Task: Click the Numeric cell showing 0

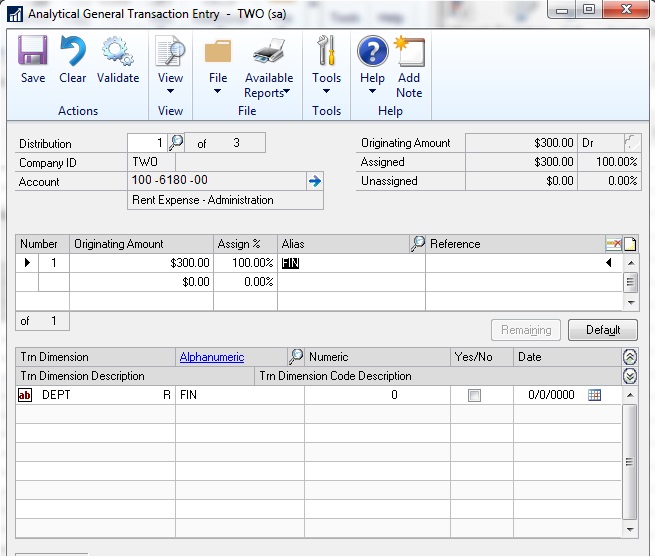Action: 378,395
